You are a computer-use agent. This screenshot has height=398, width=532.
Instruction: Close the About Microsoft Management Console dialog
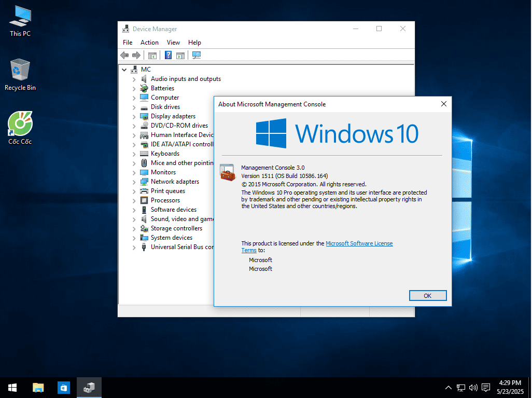pos(443,104)
